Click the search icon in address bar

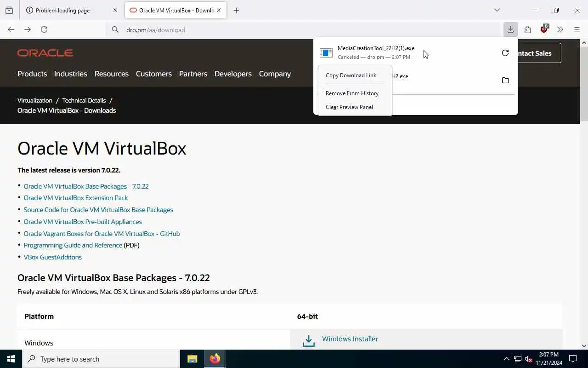115,30
